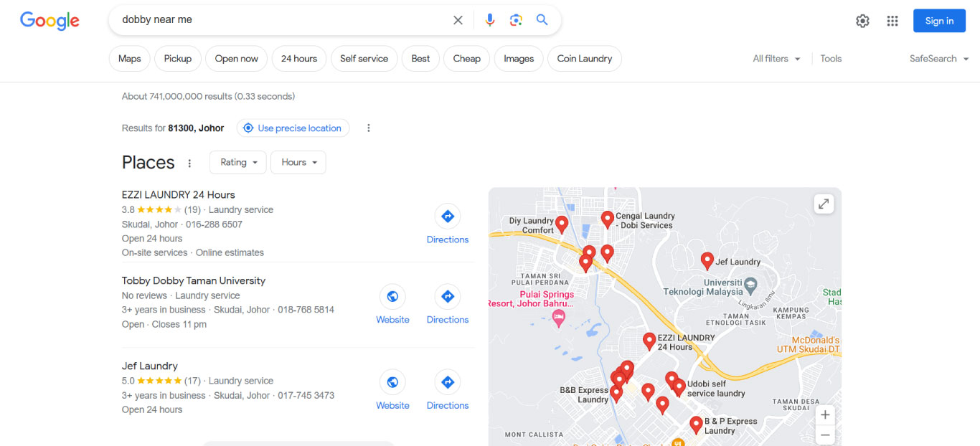
Task: Get directions to EZZI LAUNDRY 24 Hours
Action: point(448,224)
